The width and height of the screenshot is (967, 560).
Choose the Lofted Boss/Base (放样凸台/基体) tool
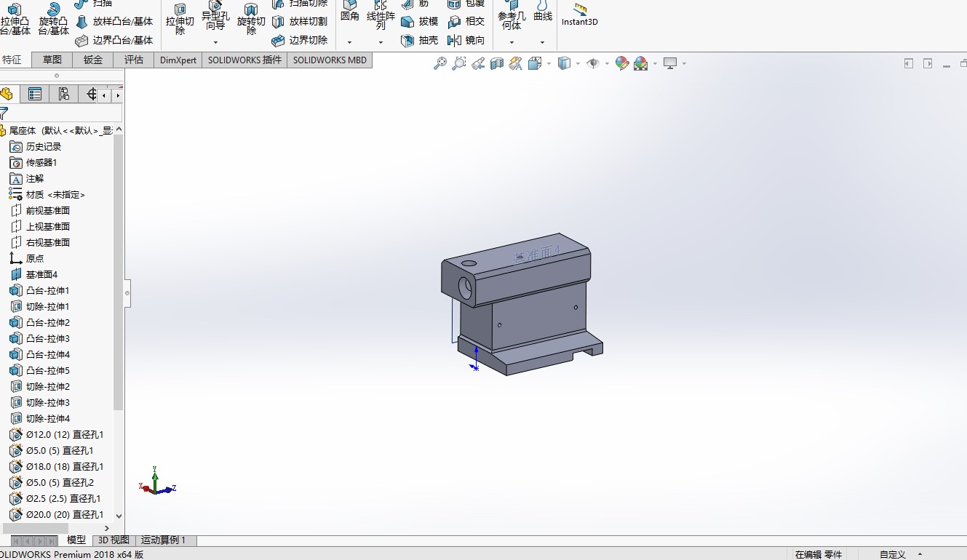click(114, 22)
